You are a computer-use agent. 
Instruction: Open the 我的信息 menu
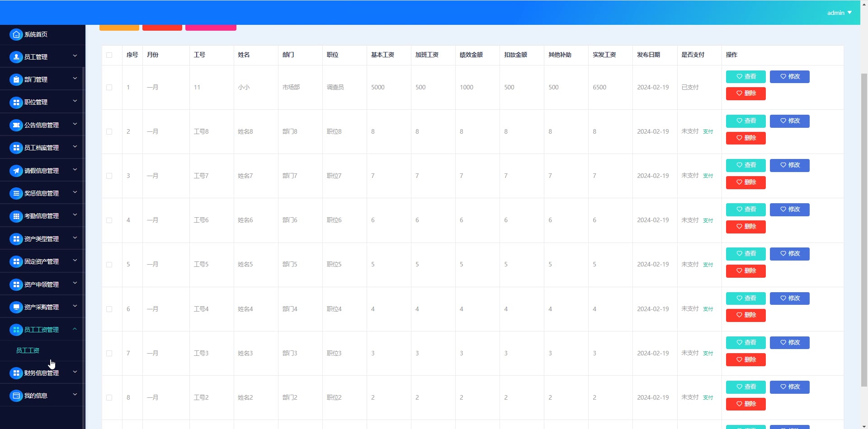[42, 396]
